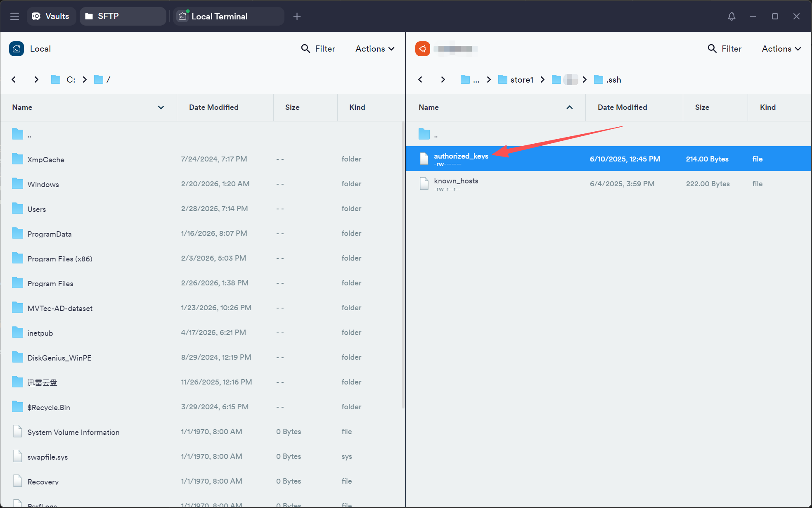Expand Actions dropdown in remote pane
Image resolution: width=812 pixels, height=508 pixels.
click(x=781, y=49)
